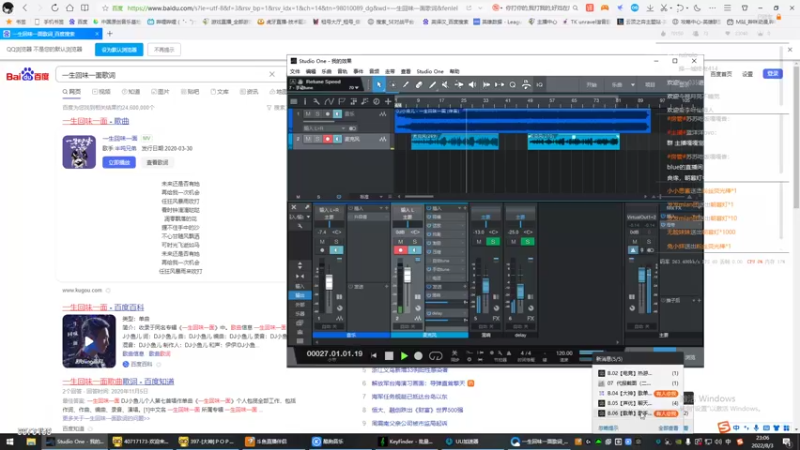Click in the Baidu search input field
The height and width of the screenshot is (450, 800).
pyautogui.click(x=163, y=74)
